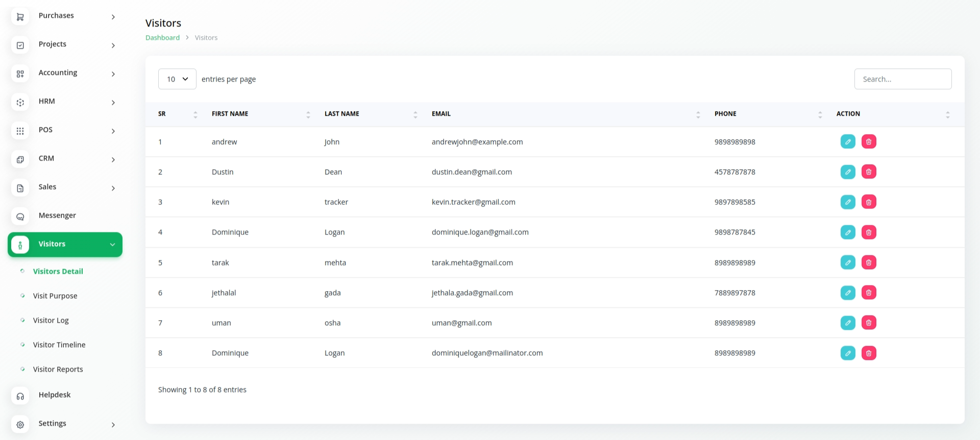Click the Settings gear icon
Screen dimensions: 980x440
point(20,425)
